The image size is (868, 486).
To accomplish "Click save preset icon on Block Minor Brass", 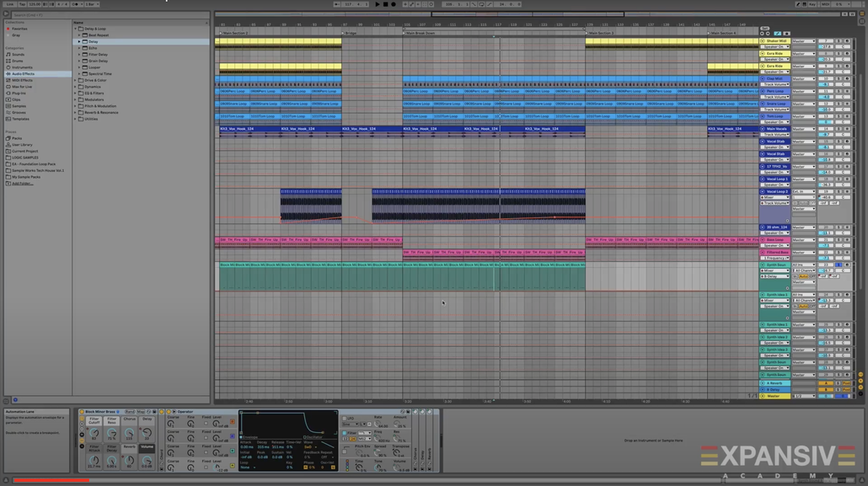I will [154, 412].
